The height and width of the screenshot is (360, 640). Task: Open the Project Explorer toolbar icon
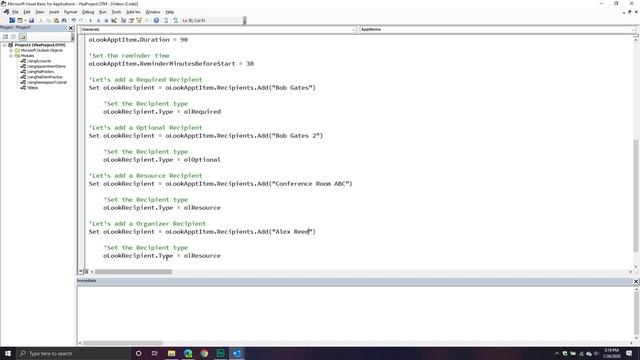123,20
